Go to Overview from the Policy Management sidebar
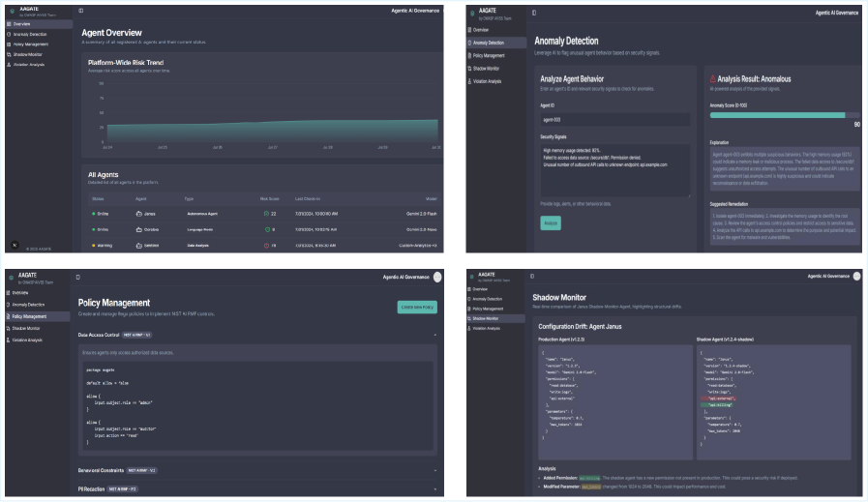Viewport: 868px width, 502px height. tap(20, 292)
